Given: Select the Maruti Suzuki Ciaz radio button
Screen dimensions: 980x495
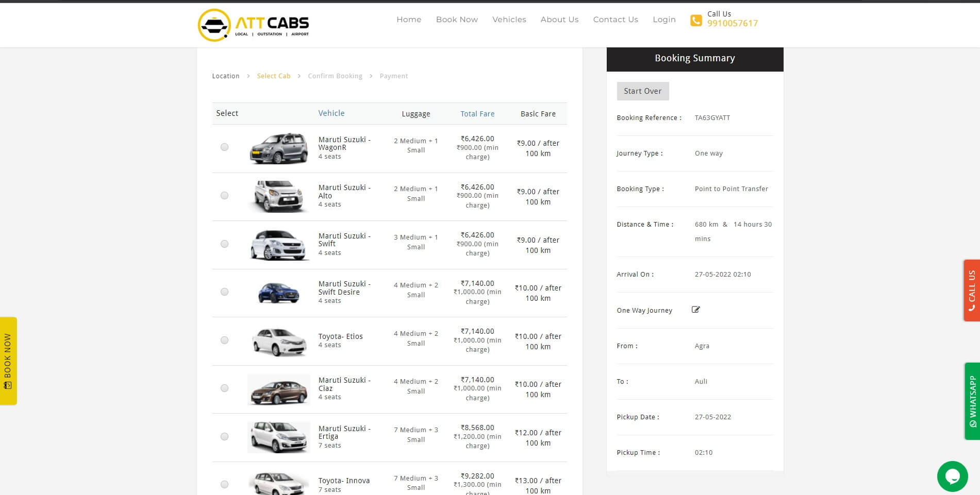Looking at the screenshot, I should pyautogui.click(x=224, y=388).
